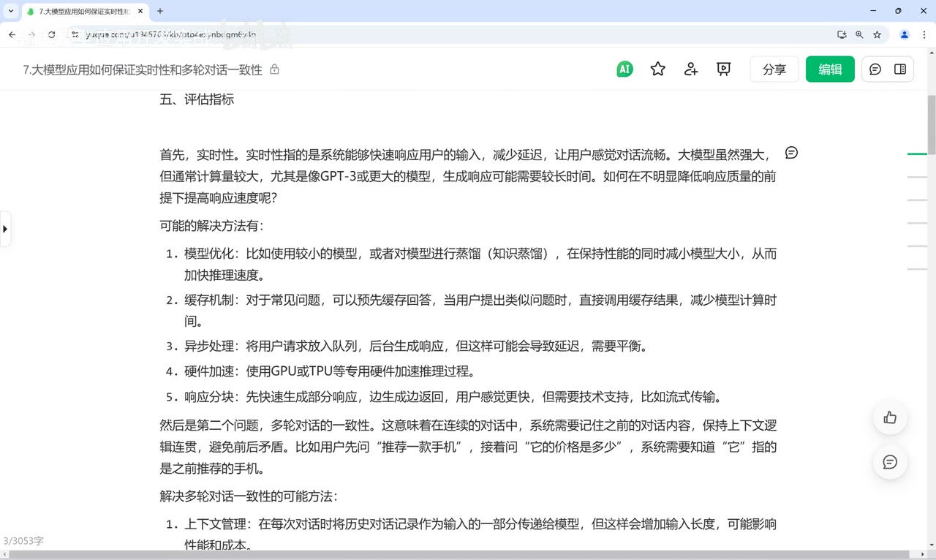Screen dimensions: 936x560
Task: Start presentation mode icon
Action: pos(724,69)
